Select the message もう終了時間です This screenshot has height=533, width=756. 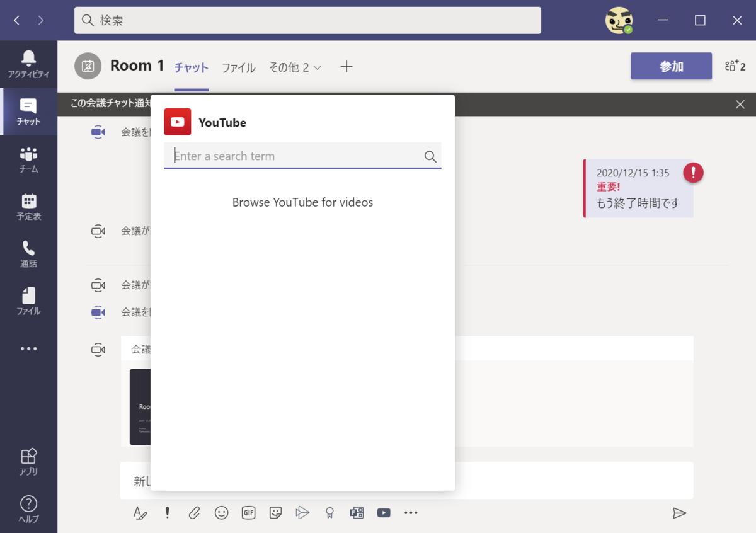(638, 203)
